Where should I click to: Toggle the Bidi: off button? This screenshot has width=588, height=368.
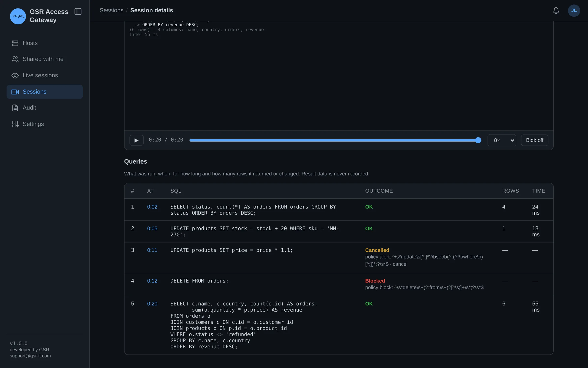[x=534, y=140]
